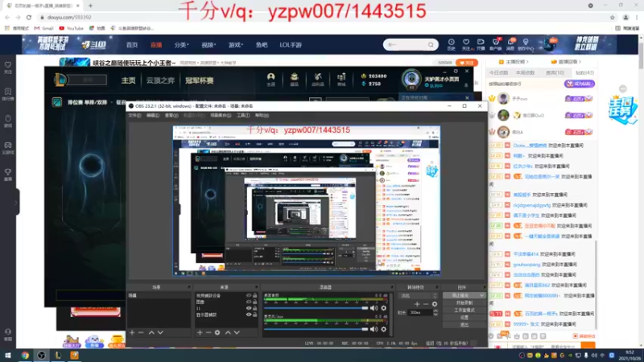Open source properties gear in Sources panel
Screen dimensions: 644x362
(217, 332)
